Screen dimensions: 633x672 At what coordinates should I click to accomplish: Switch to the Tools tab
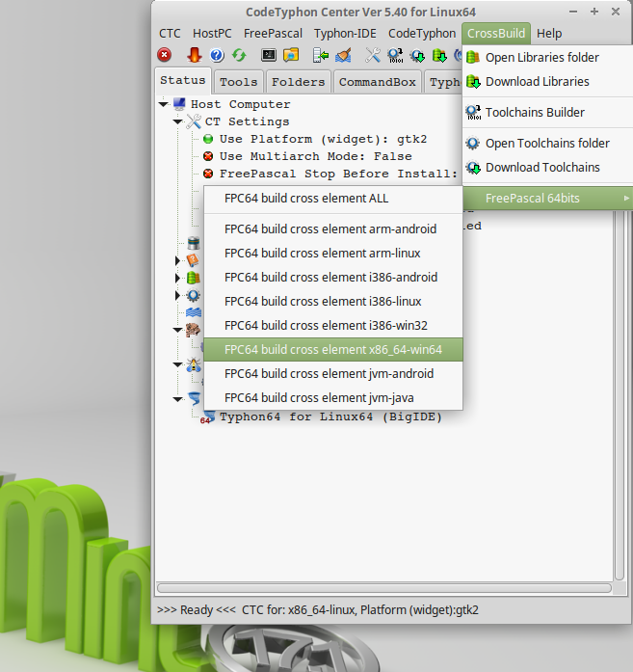[239, 82]
